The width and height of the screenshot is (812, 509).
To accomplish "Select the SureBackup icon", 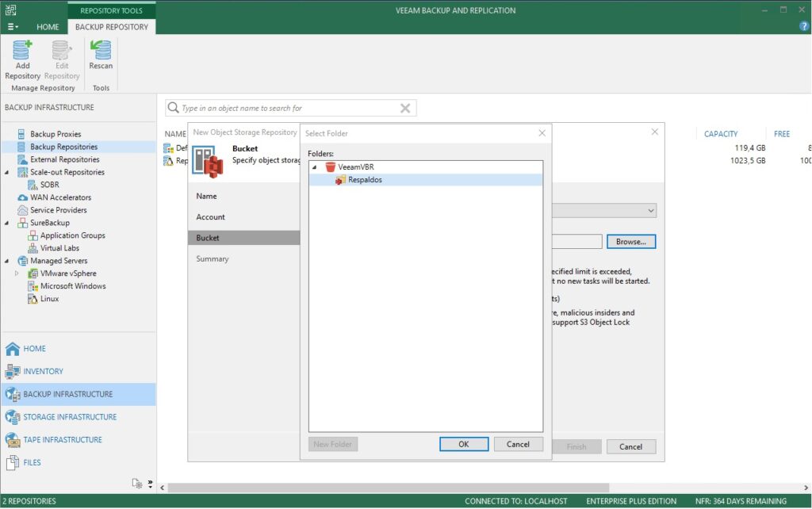I will click(x=22, y=223).
